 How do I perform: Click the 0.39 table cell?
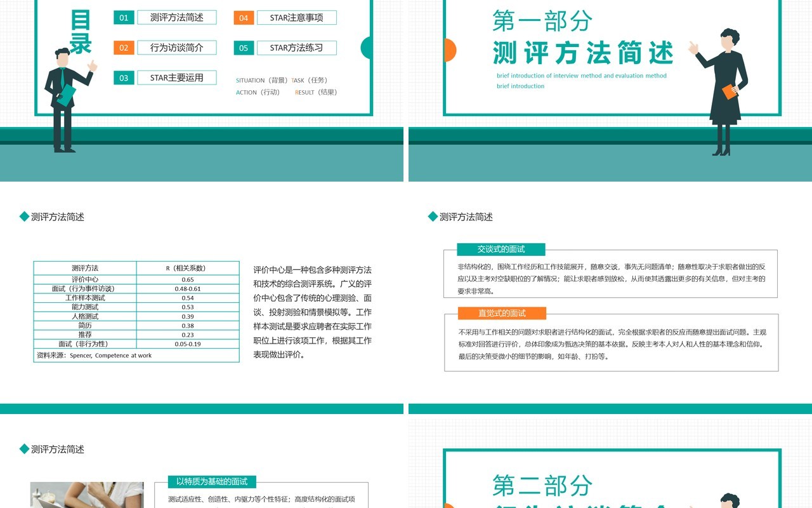pos(188,316)
